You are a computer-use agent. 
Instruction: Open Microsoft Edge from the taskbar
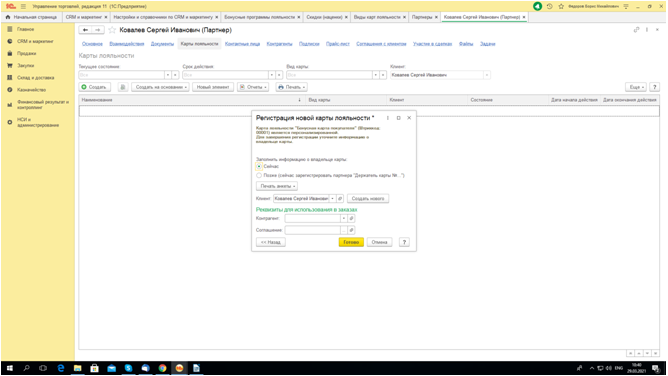[60, 368]
